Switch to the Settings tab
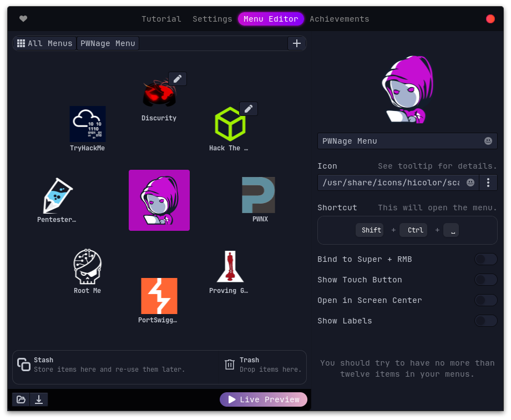This screenshot has width=511, height=420. [x=212, y=19]
